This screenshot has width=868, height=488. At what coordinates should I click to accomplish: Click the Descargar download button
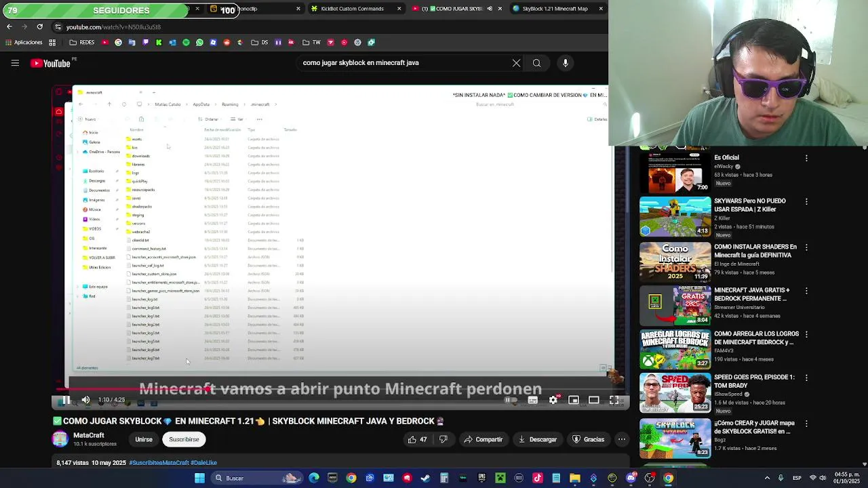[x=538, y=439]
